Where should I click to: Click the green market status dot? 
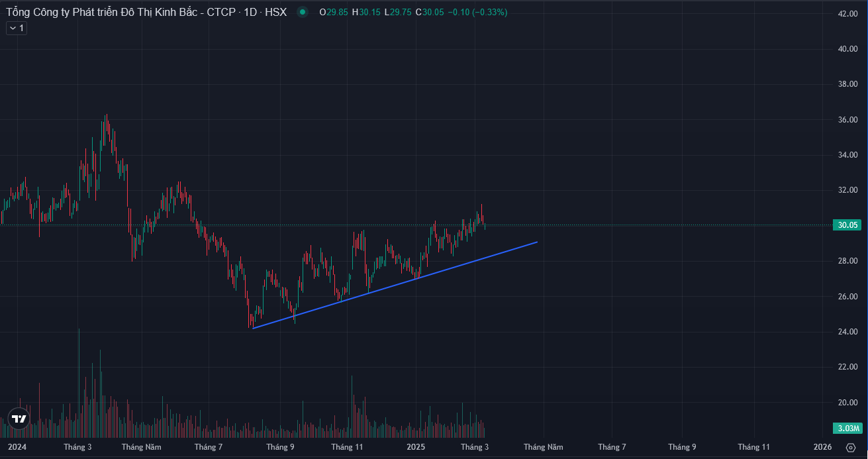coord(303,12)
